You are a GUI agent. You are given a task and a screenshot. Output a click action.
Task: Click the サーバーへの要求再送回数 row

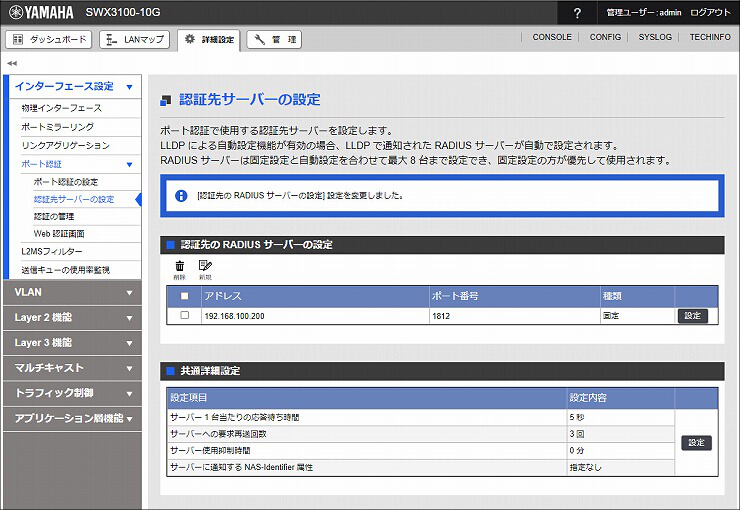(420, 434)
